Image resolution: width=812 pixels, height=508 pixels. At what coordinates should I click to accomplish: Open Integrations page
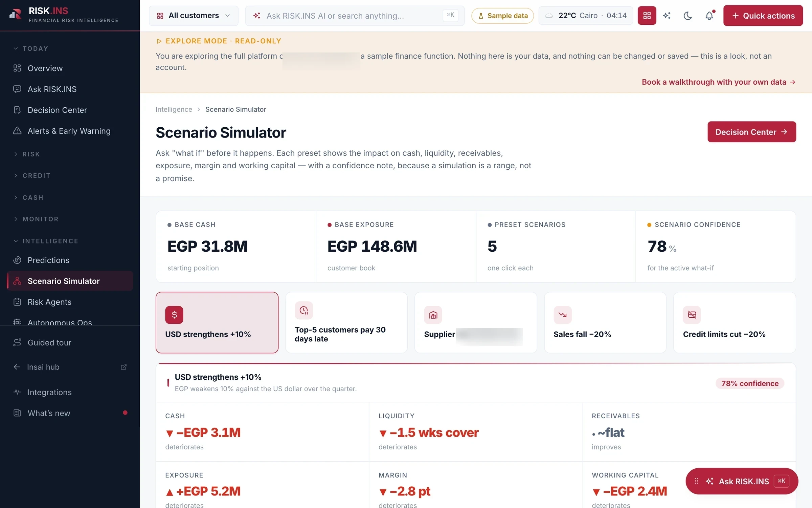pos(70,392)
